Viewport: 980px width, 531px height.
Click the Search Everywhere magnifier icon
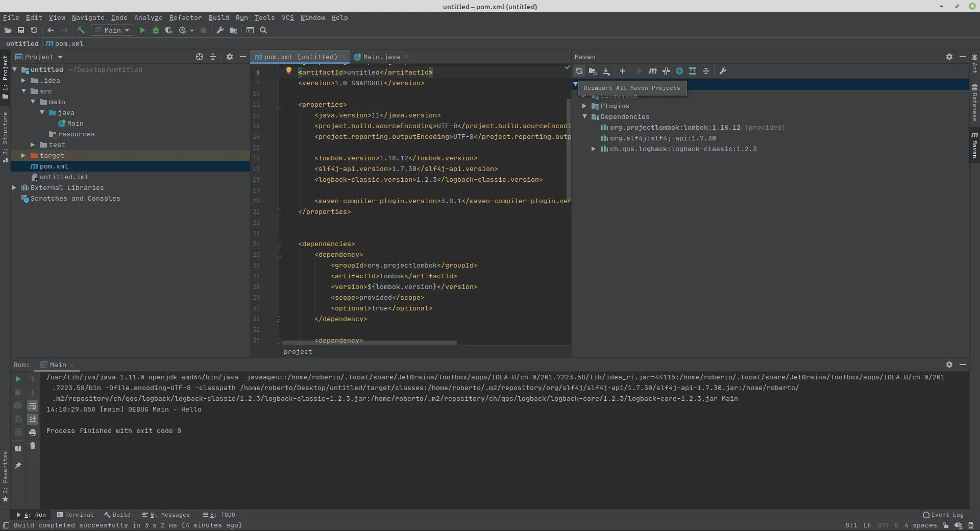tap(263, 31)
